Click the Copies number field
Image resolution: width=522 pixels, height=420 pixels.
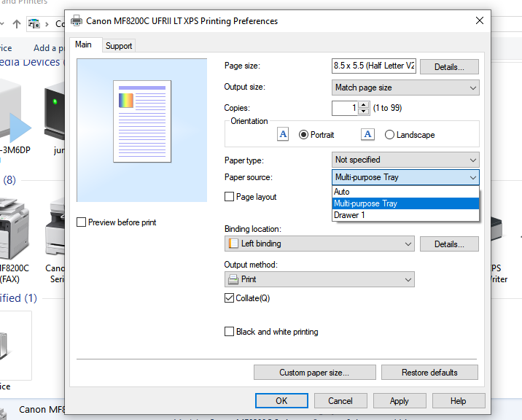tap(345, 108)
